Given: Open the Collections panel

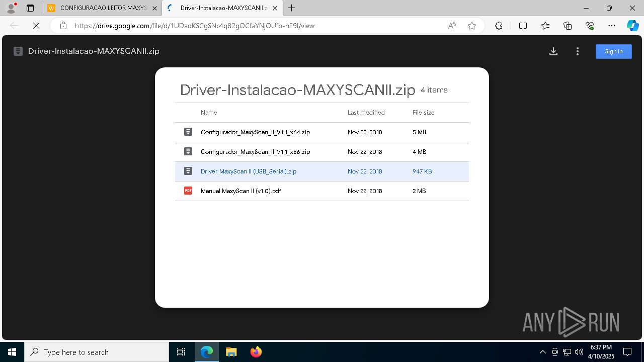Looking at the screenshot, I should coord(568,26).
